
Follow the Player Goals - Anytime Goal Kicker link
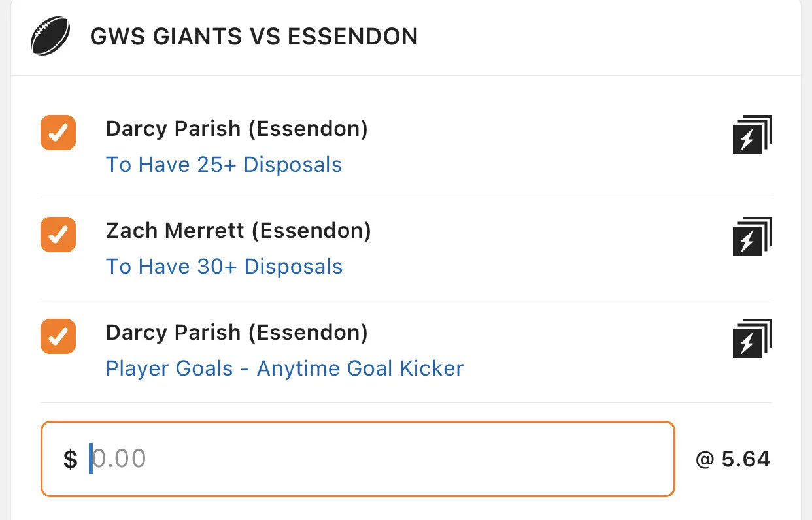tap(284, 368)
